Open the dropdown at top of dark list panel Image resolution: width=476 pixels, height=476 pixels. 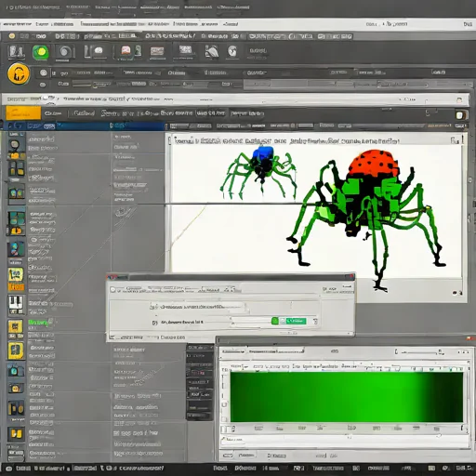(x=200, y=348)
